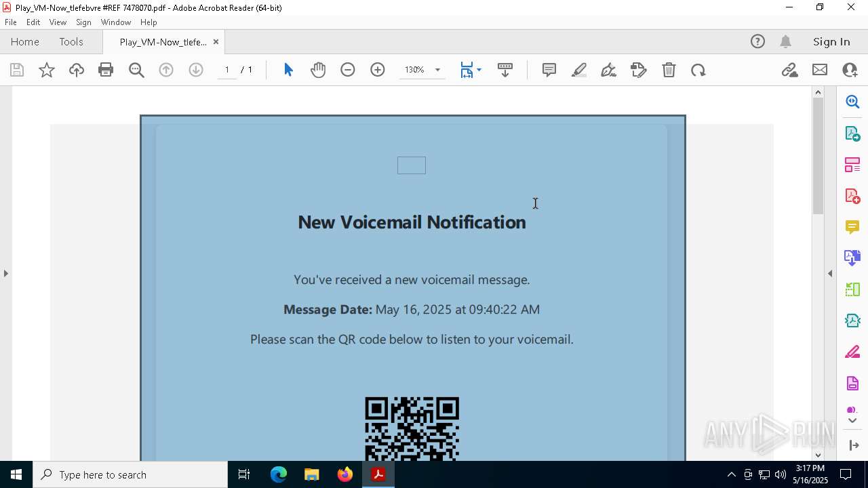Go to the previous page arrow
The image size is (868, 488).
pyautogui.click(x=166, y=70)
